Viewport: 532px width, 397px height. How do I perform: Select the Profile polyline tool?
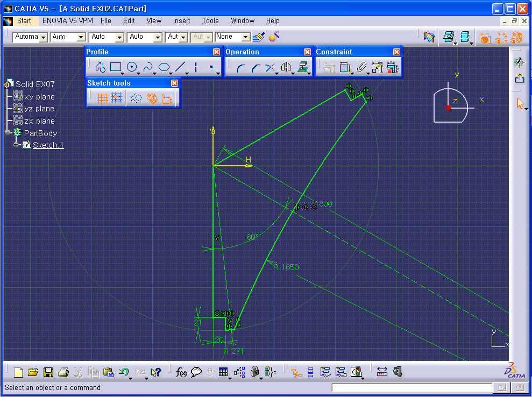pyautogui.click(x=100, y=67)
